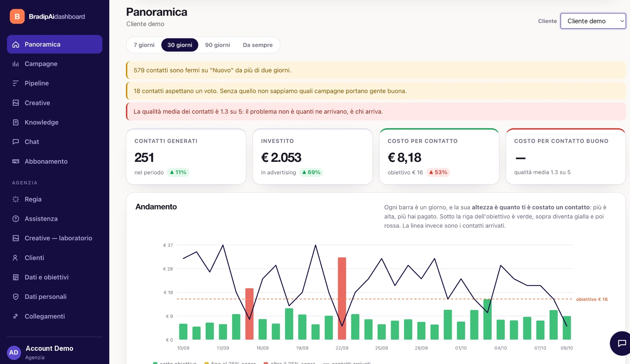Click the Andamento chart heading
The image size is (630, 364).
point(156,207)
